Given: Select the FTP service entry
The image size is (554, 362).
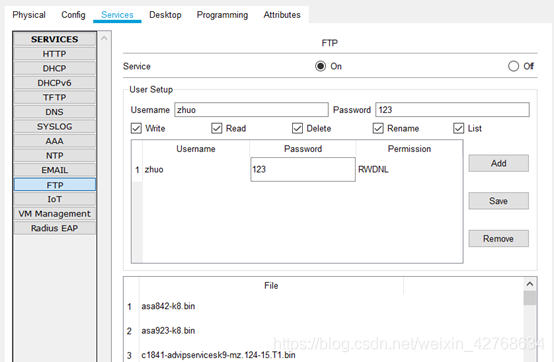Looking at the screenshot, I should 55,185.
